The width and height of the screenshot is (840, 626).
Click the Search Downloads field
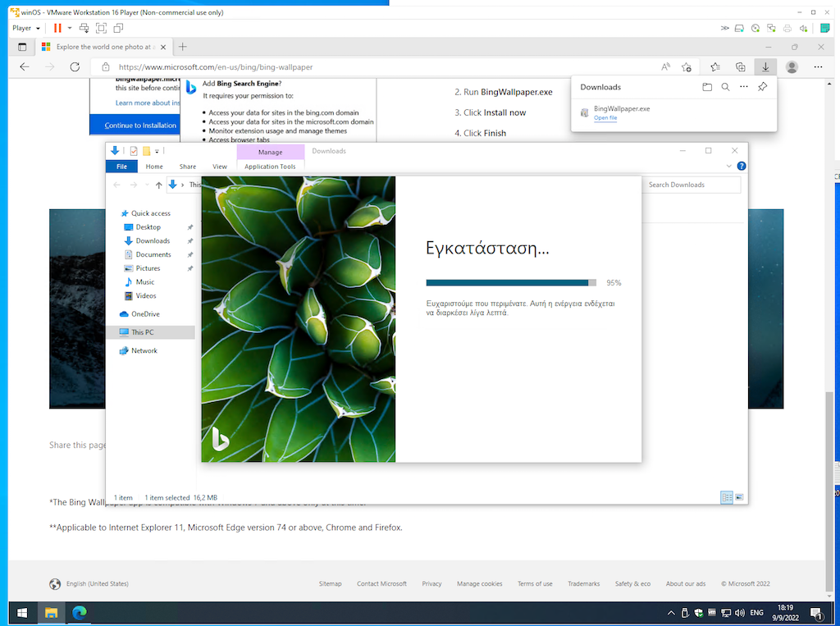pyautogui.click(x=691, y=185)
